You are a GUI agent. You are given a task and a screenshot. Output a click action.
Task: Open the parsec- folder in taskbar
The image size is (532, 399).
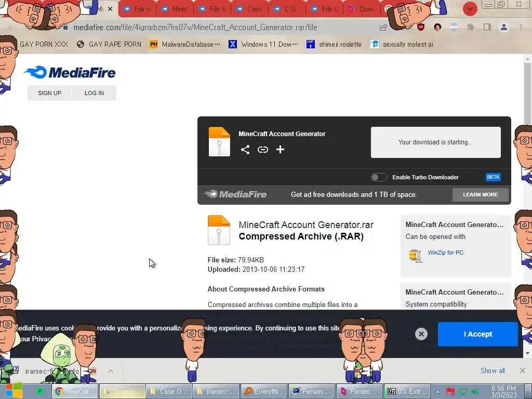coord(216,391)
